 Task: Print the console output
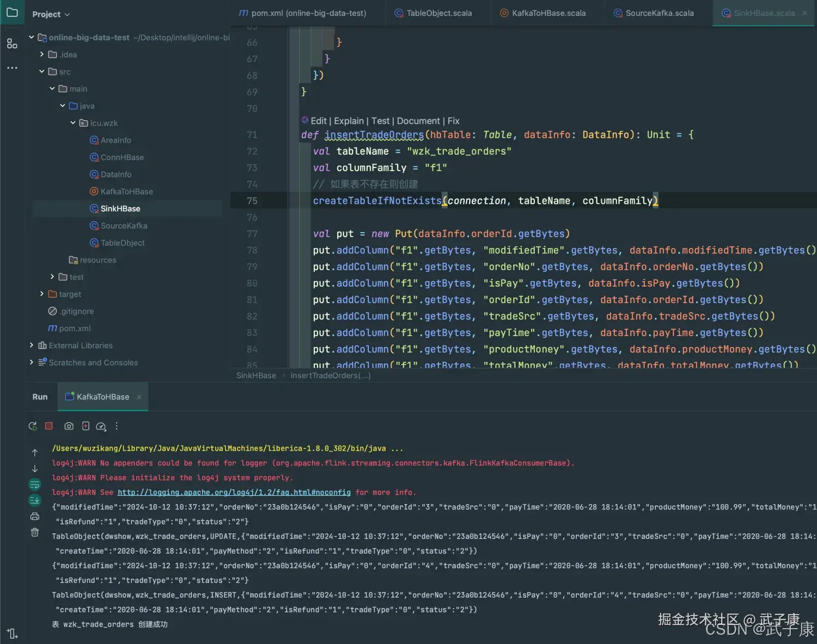point(35,517)
